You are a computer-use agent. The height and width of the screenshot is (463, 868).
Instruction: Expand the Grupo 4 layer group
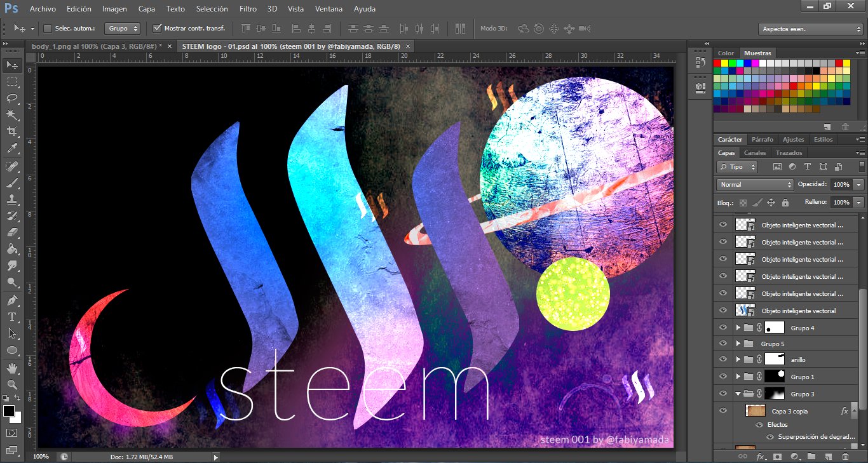click(x=738, y=328)
